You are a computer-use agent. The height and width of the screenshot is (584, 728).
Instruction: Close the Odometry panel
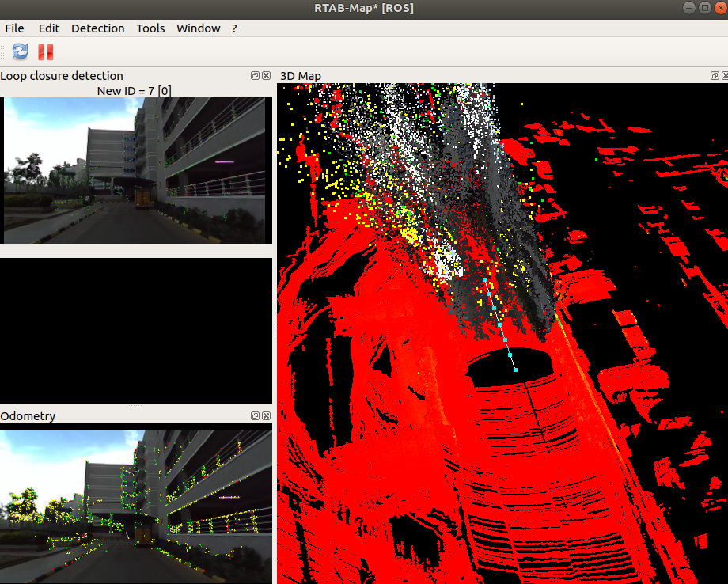266,416
